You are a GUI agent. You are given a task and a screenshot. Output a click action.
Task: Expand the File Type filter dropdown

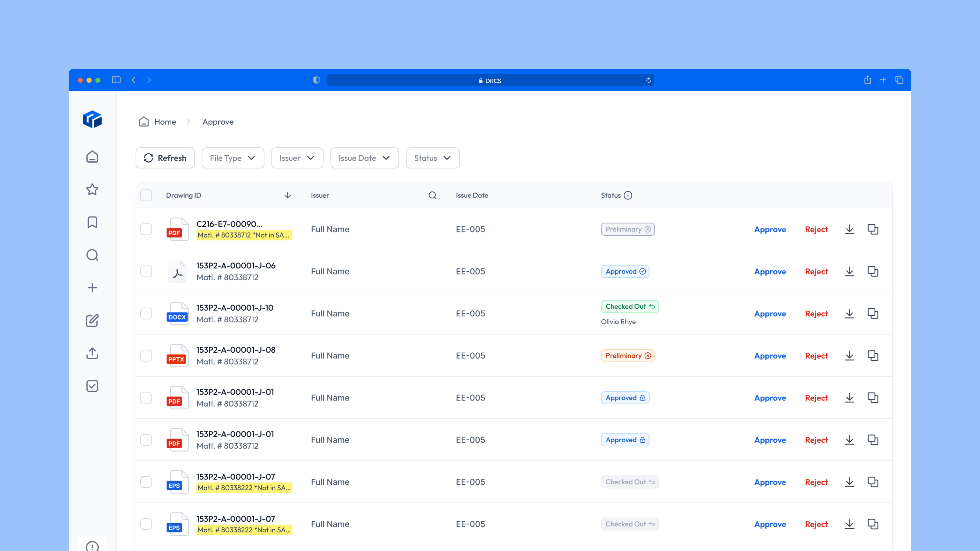point(233,158)
